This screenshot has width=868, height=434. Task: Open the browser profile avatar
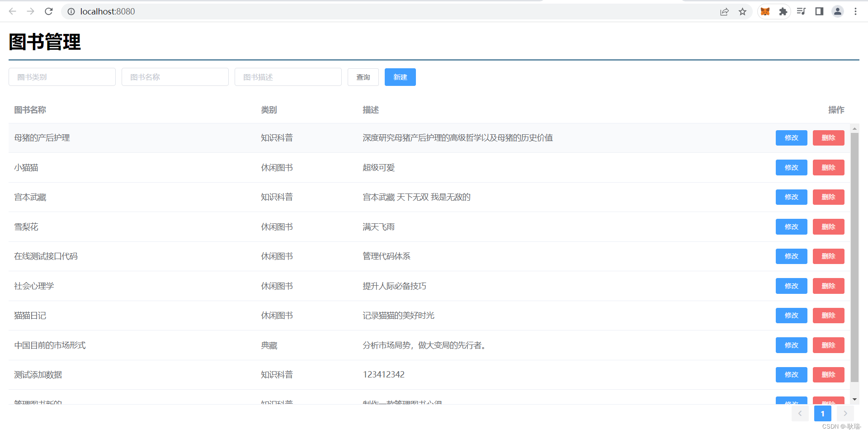pos(838,12)
